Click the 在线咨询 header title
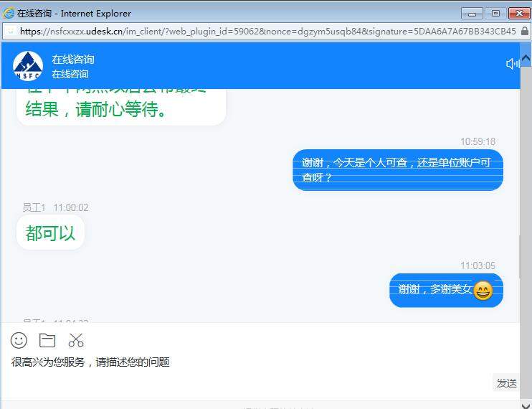This screenshot has height=409, width=532. point(73,60)
